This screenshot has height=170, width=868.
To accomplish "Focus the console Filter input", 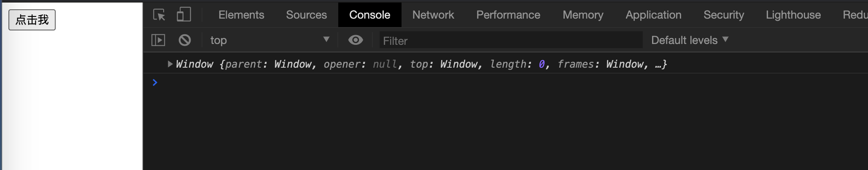I will point(511,41).
